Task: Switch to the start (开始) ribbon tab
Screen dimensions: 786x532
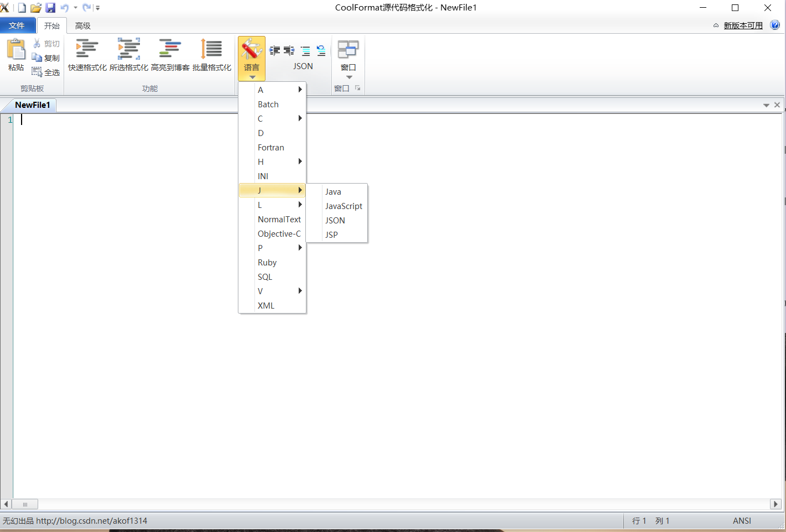Action: pos(52,25)
